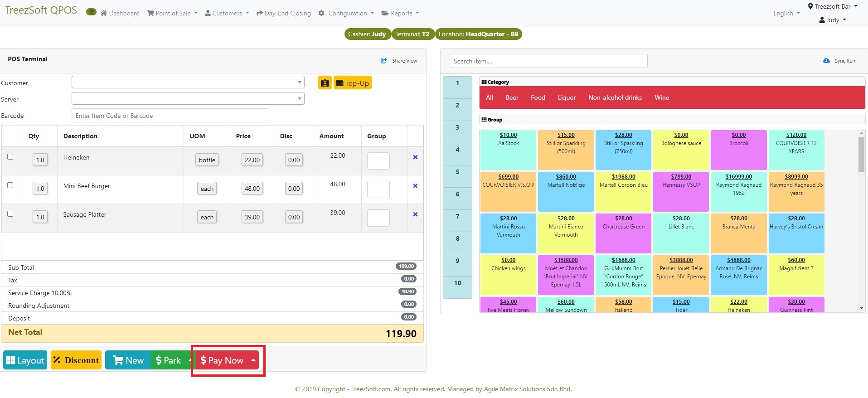The image size is (868, 398).
Task: Click the Discount percent button
Action: tap(76, 360)
